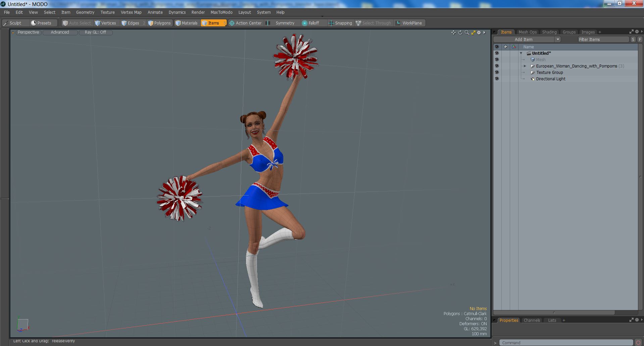Click the Ray GL: Off button
Screen dimensions: 644x346
pyautogui.click(x=95, y=32)
